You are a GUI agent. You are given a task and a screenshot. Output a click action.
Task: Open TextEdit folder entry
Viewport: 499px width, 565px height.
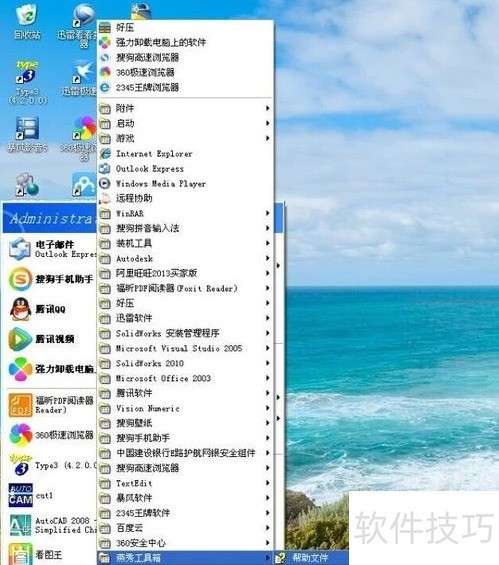pyautogui.click(x=185, y=484)
